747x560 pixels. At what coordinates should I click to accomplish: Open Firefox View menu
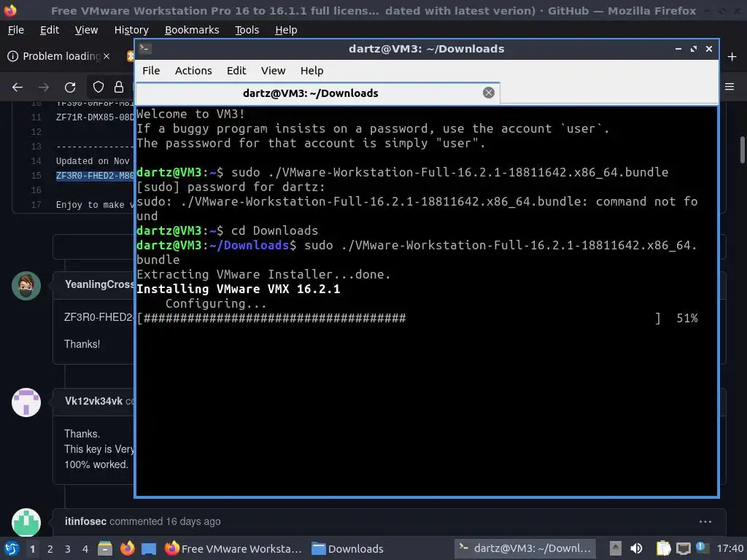pyautogui.click(x=86, y=30)
